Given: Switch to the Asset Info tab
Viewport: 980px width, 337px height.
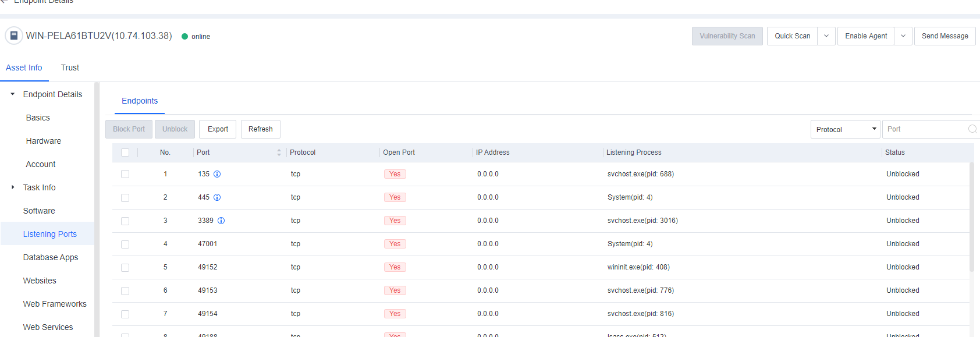Looking at the screenshot, I should [24, 68].
